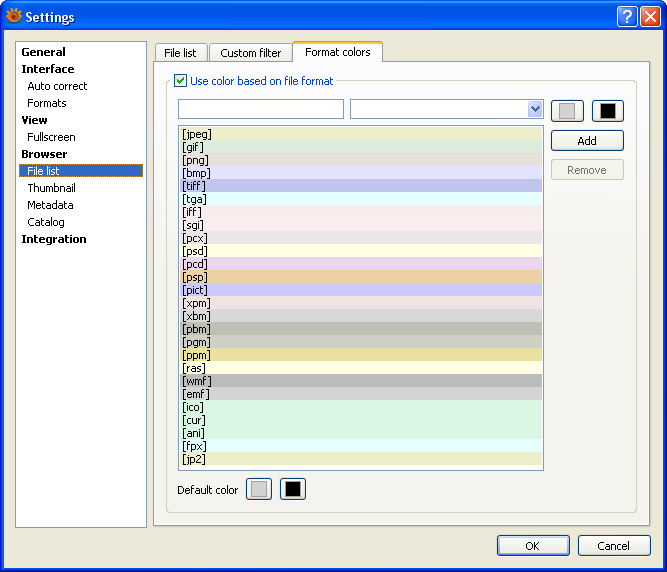667x572 pixels.
Task: Open Default color black text swatch
Action: pyautogui.click(x=293, y=489)
